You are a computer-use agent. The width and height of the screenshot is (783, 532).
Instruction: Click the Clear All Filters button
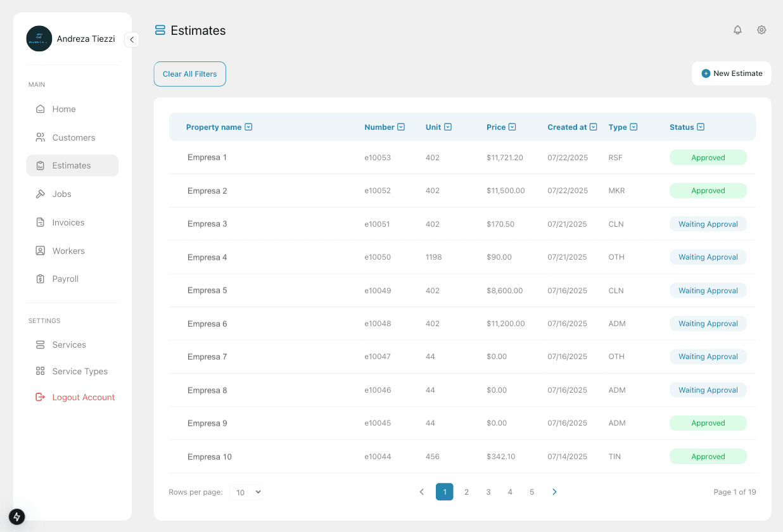coord(190,74)
